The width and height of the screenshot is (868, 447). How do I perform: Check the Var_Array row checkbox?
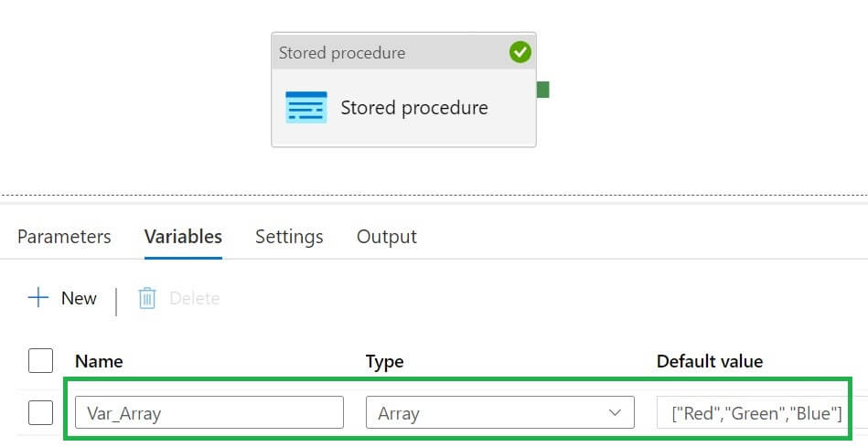coord(40,413)
